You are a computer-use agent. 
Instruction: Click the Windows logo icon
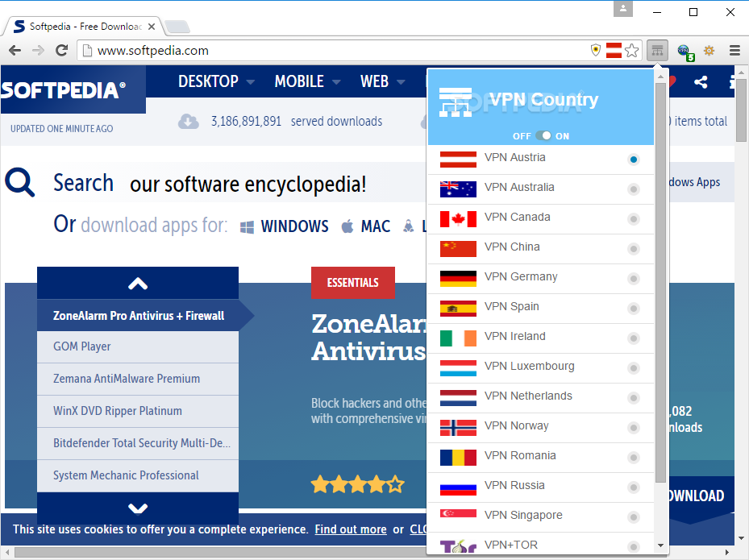point(247,226)
